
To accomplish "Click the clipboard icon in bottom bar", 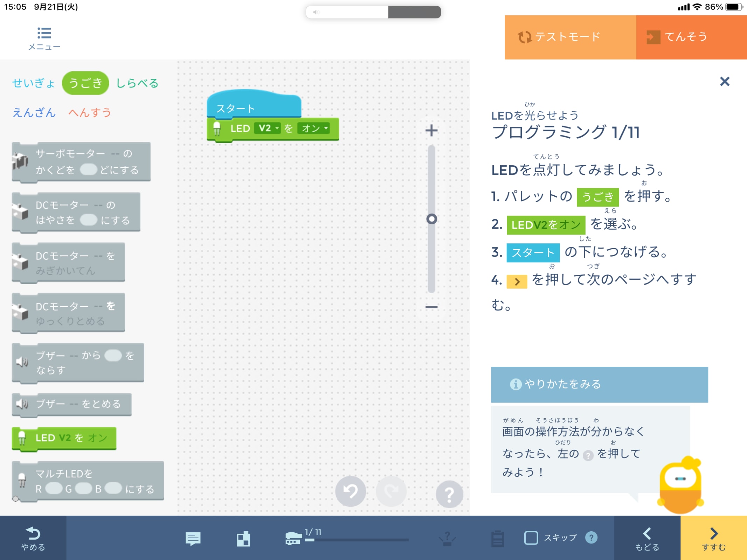I will pos(497,539).
